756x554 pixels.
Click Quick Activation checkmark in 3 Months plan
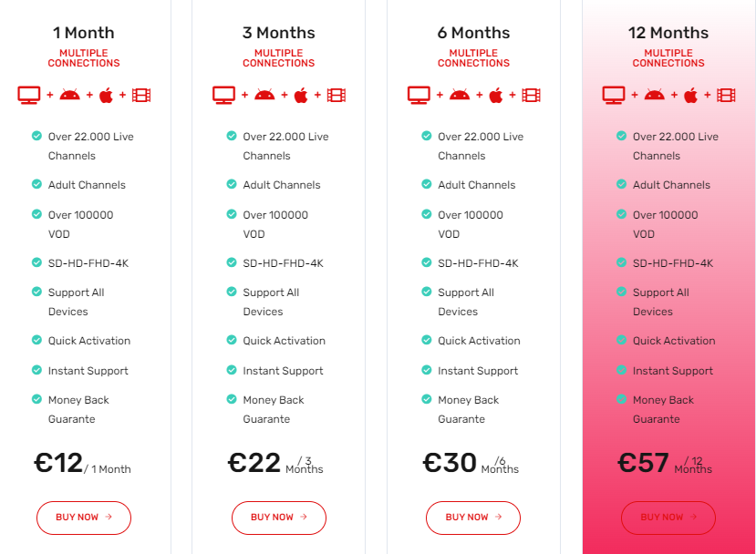232,340
